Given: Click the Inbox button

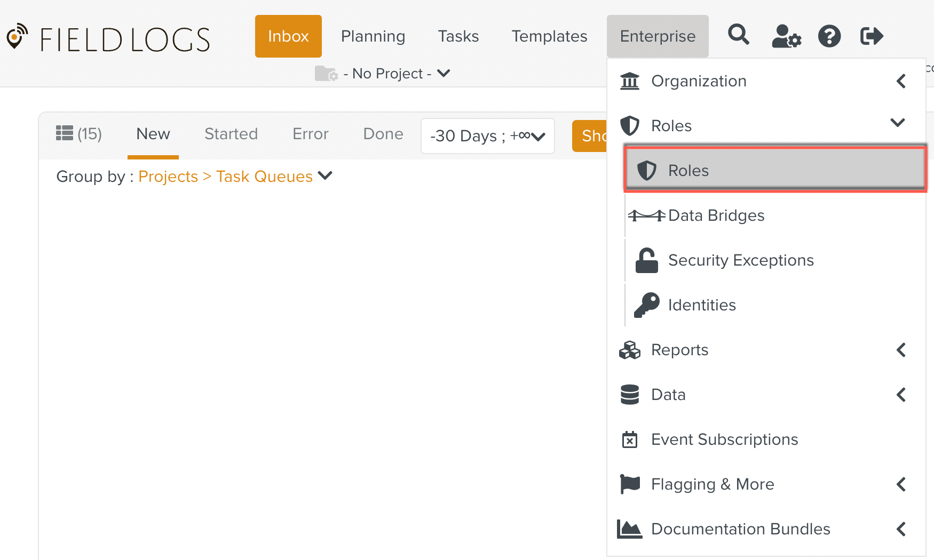Looking at the screenshot, I should click(x=288, y=36).
